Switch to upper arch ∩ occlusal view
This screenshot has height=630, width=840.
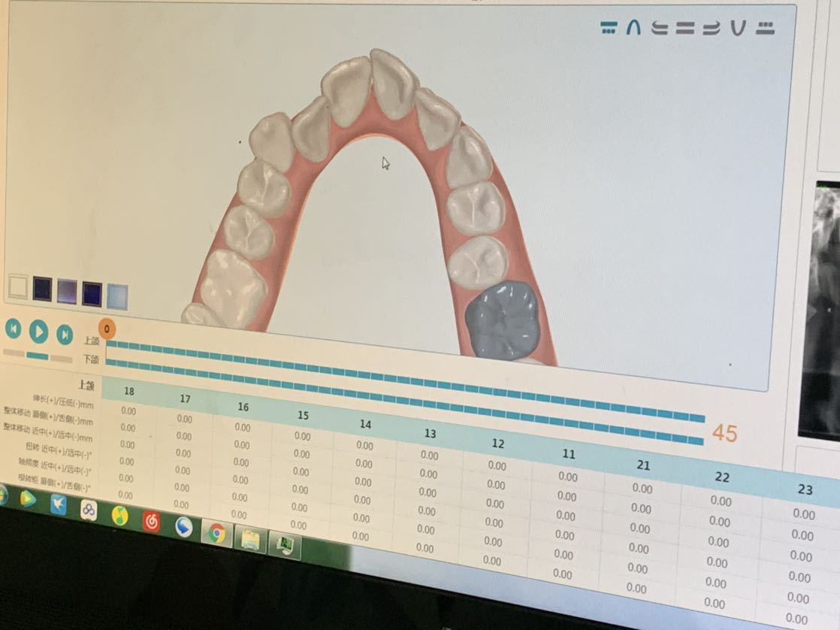[x=633, y=27]
